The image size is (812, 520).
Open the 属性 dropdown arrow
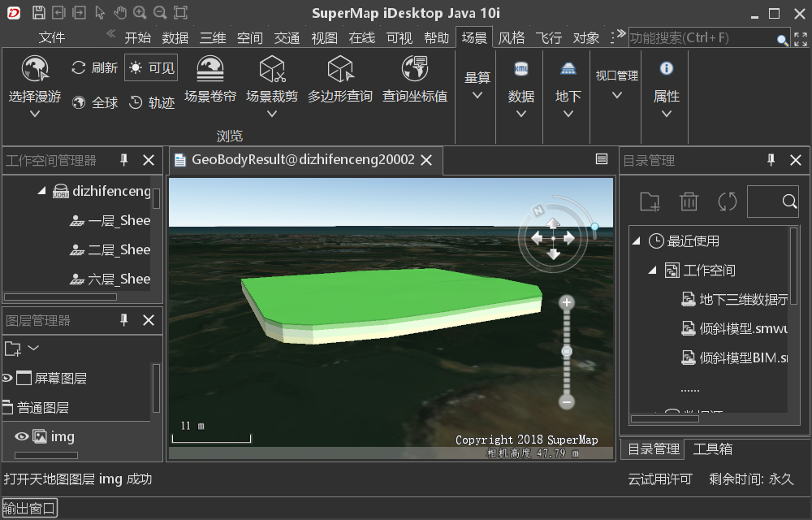pos(667,114)
